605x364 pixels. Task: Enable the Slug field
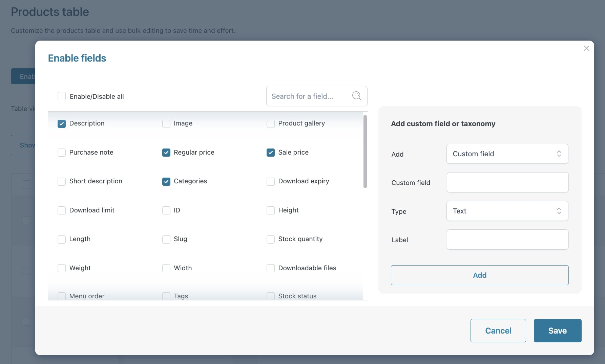coord(166,240)
